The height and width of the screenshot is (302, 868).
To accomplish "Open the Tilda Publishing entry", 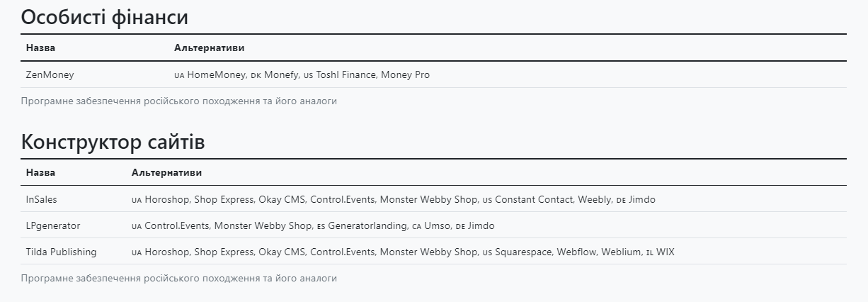I will [61, 252].
